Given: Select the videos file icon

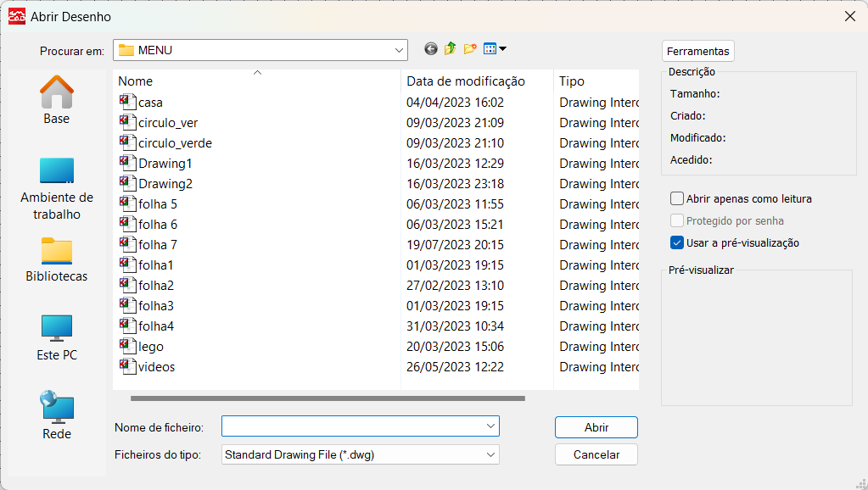Looking at the screenshot, I should (x=127, y=367).
